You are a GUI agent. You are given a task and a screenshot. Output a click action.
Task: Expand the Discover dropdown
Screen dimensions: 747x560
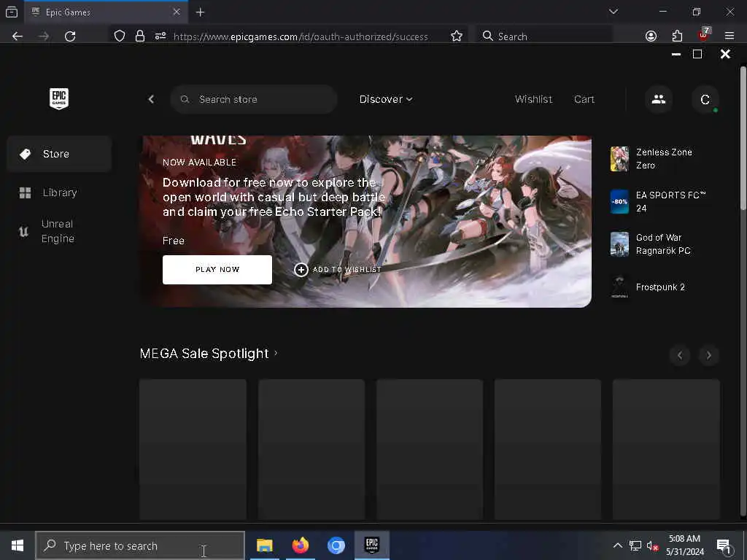pyautogui.click(x=385, y=99)
